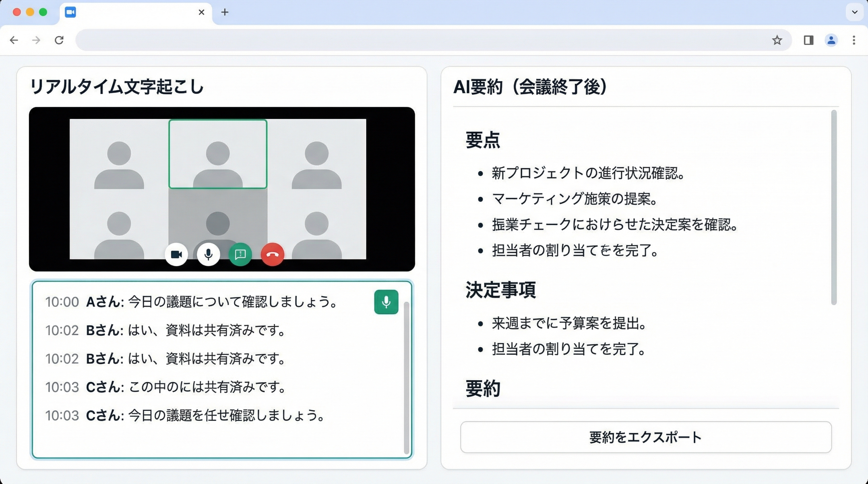Click the 'マーケティング施策の提案。' bullet
The width and height of the screenshot is (868, 484).
click(575, 199)
